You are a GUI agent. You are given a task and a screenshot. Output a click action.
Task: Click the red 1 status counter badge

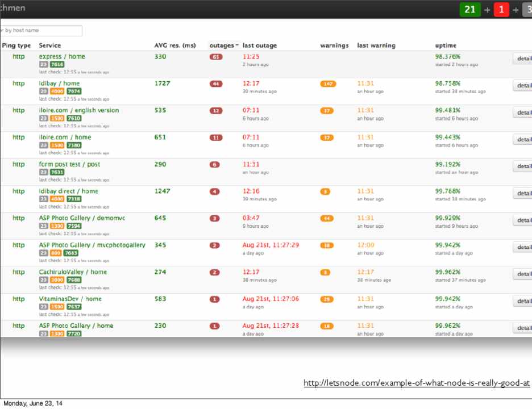tap(501, 9)
